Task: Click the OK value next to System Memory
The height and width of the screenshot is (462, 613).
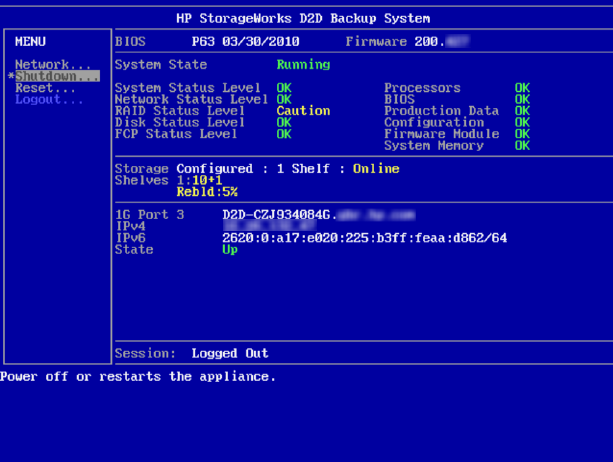Action: pyautogui.click(x=522, y=145)
